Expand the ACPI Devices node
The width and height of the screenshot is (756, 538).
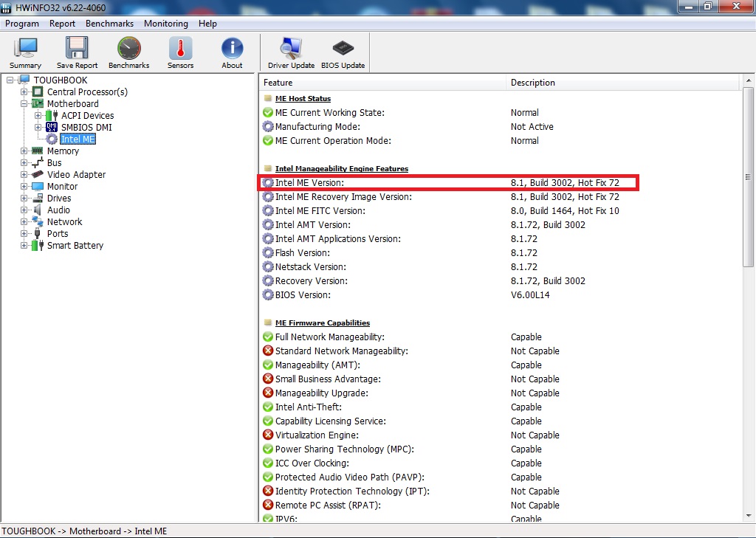[x=38, y=115]
